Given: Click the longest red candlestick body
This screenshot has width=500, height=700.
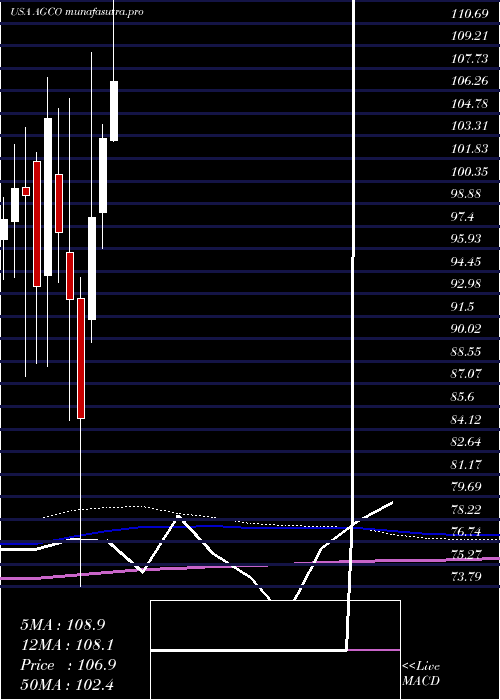Looking at the screenshot, I should click(x=37, y=224).
